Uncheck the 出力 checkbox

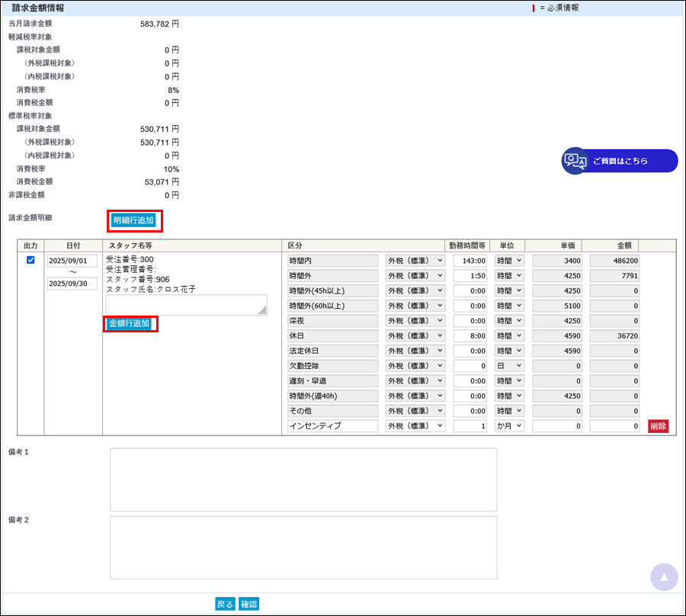(30, 260)
